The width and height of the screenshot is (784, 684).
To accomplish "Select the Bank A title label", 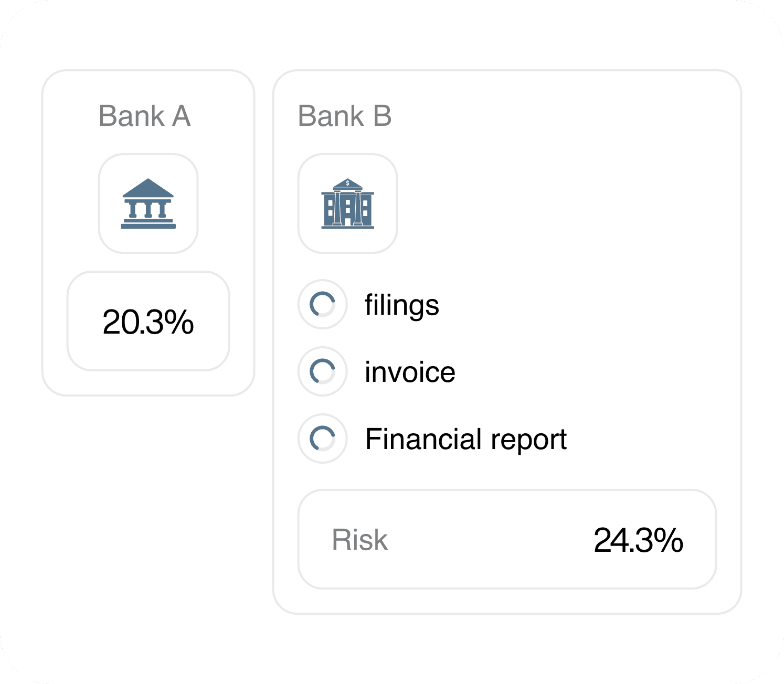I will pyautogui.click(x=144, y=116).
